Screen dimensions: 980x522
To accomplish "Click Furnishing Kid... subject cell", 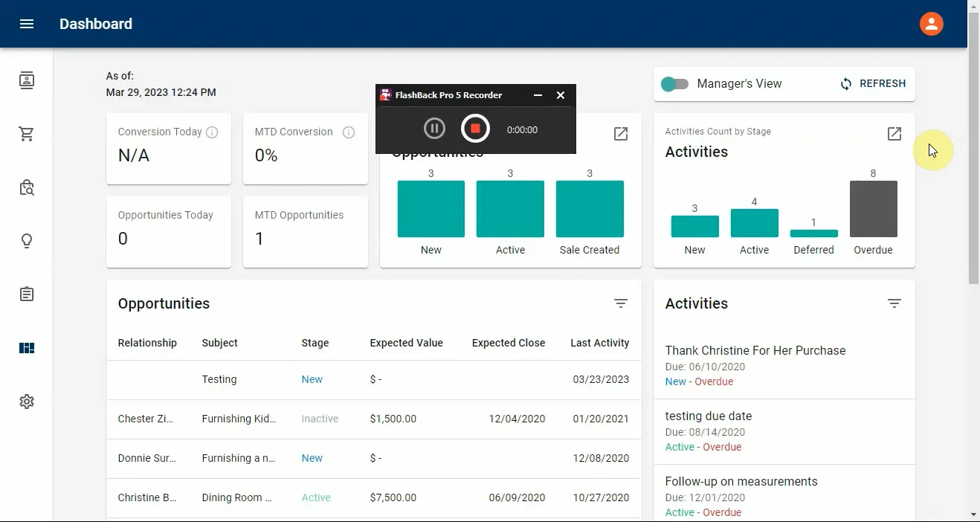I will [x=239, y=419].
